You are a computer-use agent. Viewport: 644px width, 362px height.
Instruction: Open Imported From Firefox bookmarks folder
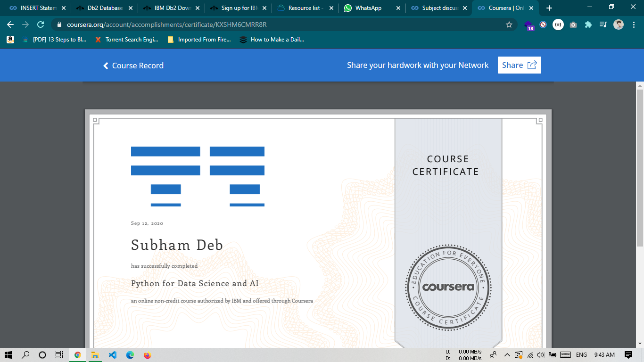199,40
